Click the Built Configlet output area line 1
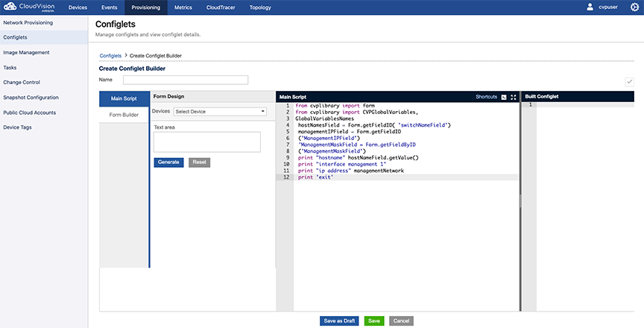The height and width of the screenshot is (328, 644). (585, 105)
